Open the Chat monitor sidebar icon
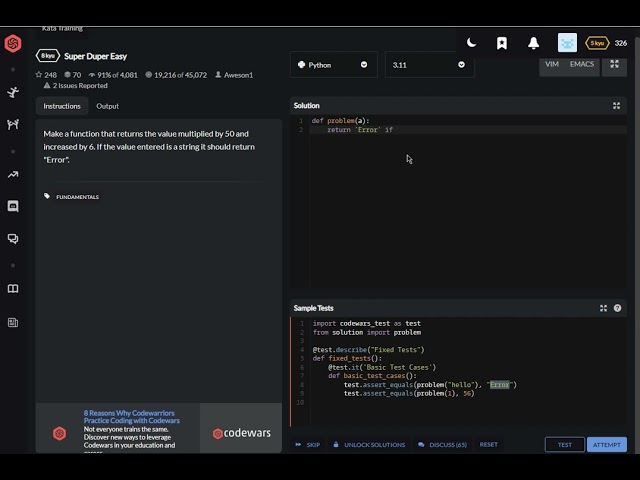 [x=13, y=206]
